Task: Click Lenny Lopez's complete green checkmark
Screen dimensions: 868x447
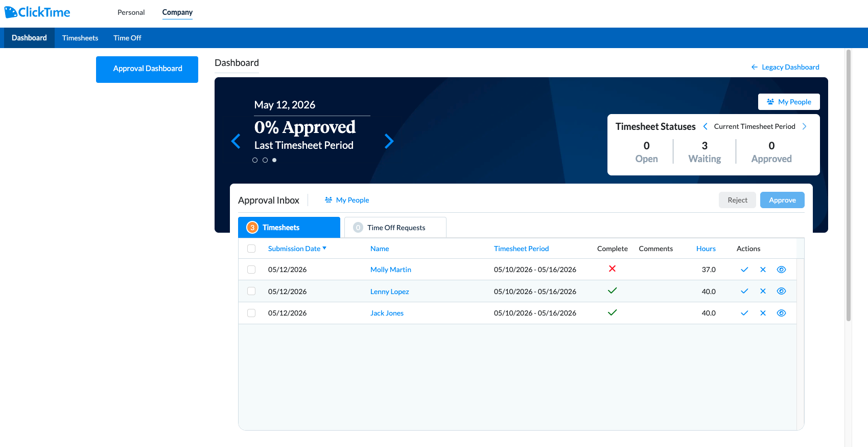Action: (612, 290)
